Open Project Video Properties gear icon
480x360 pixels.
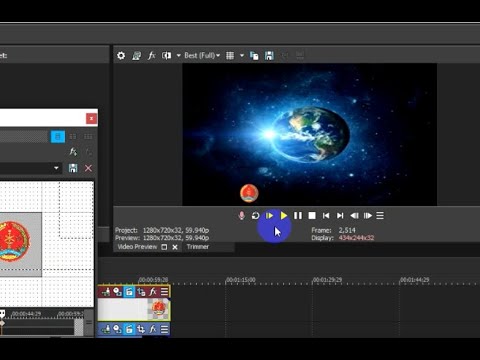click(121, 56)
